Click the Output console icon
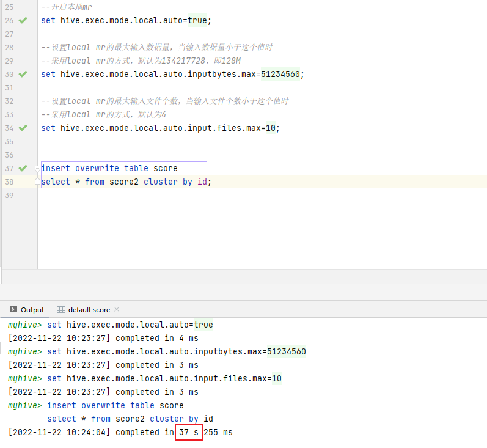Viewport: 487px width, 448px height. pos(13,309)
